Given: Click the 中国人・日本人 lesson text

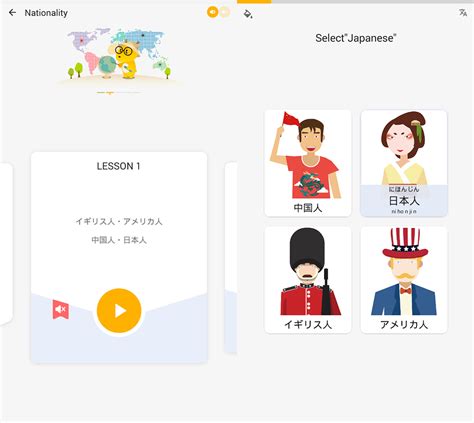Looking at the screenshot, I should 119,240.
